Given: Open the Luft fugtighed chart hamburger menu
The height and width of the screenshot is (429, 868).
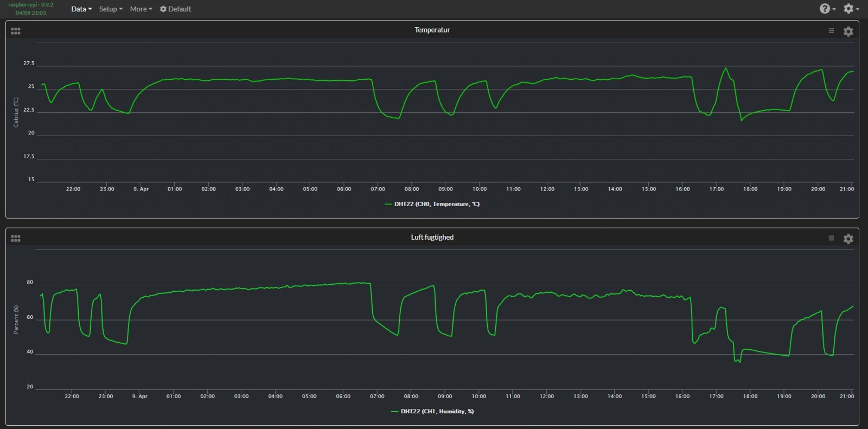Looking at the screenshot, I should pyautogui.click(x=831, y=238).
